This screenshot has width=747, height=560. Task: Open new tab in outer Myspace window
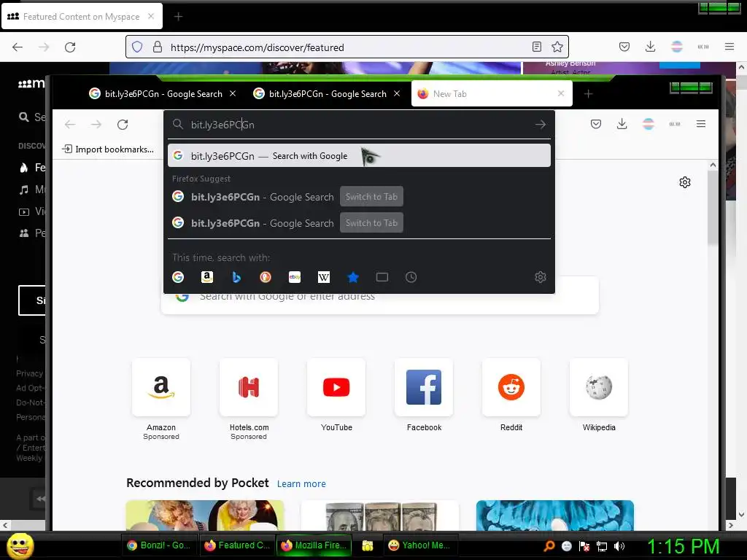tap(178, 17)
